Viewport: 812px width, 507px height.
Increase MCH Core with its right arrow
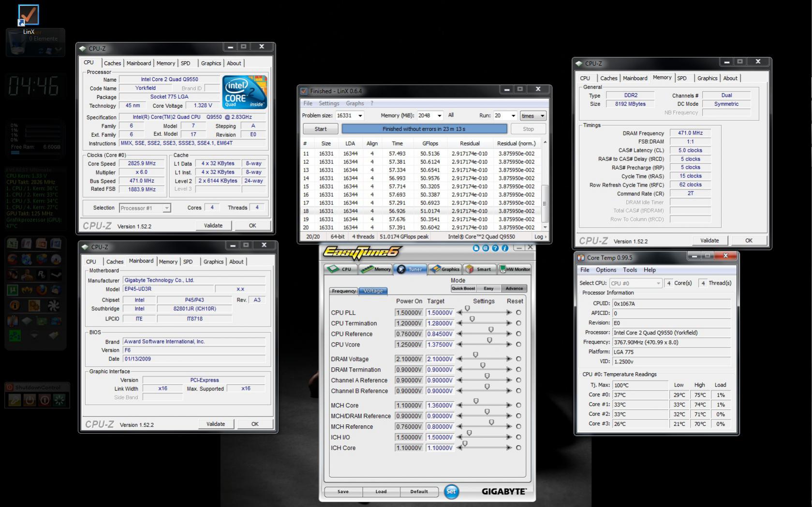point(509,406)
